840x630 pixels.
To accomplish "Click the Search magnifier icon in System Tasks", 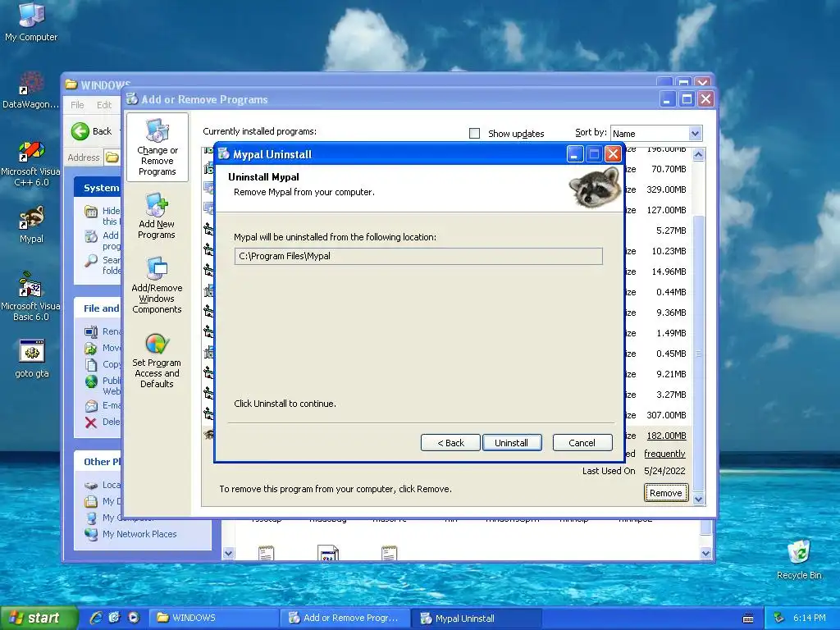I will (91, 261).
